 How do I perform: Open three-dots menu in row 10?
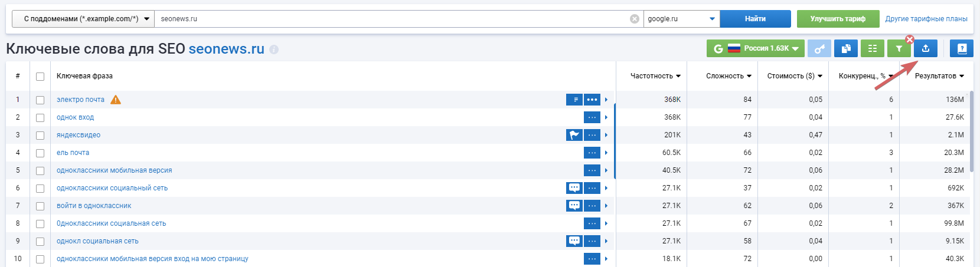coord(592,259)
